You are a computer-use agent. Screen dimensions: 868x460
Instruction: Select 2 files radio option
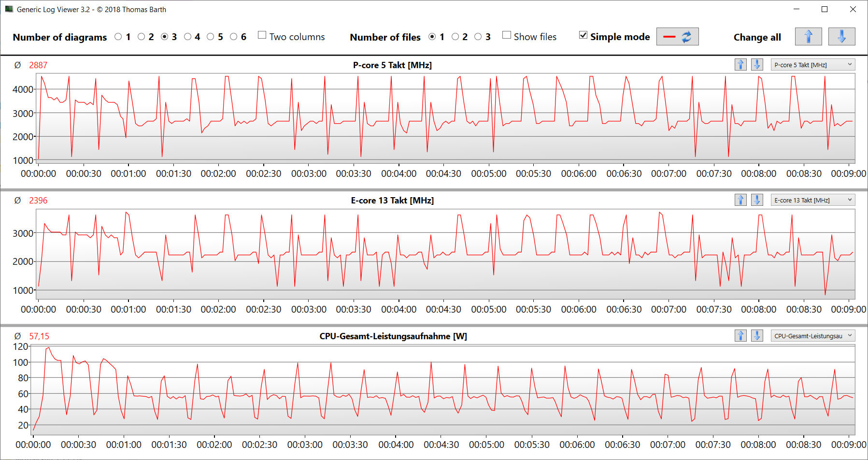point(455,37)
